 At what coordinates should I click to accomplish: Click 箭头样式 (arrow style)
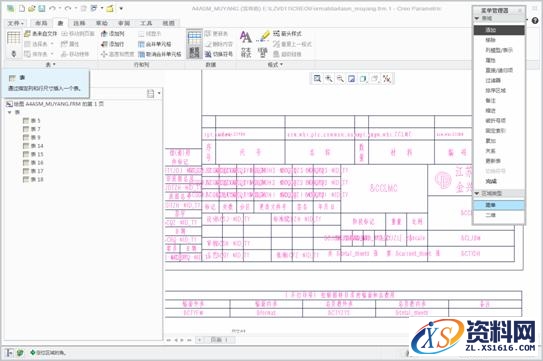(x=287, y=34)
